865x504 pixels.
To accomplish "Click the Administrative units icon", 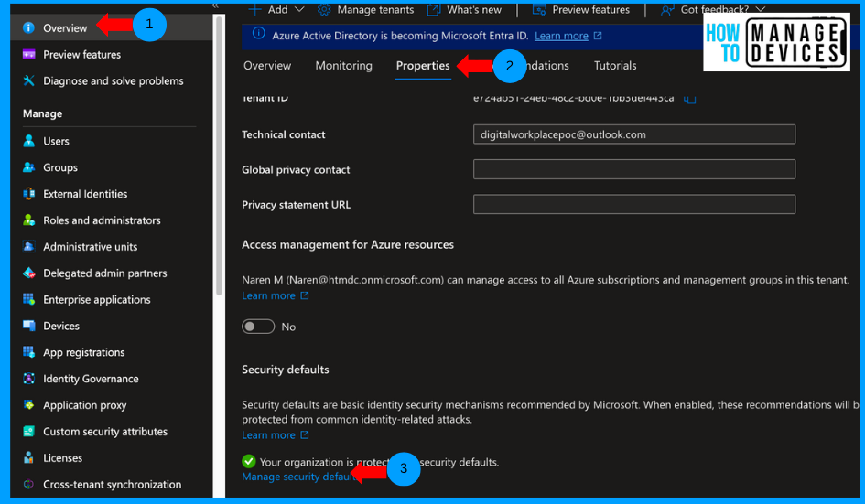I will pos(28,246).
